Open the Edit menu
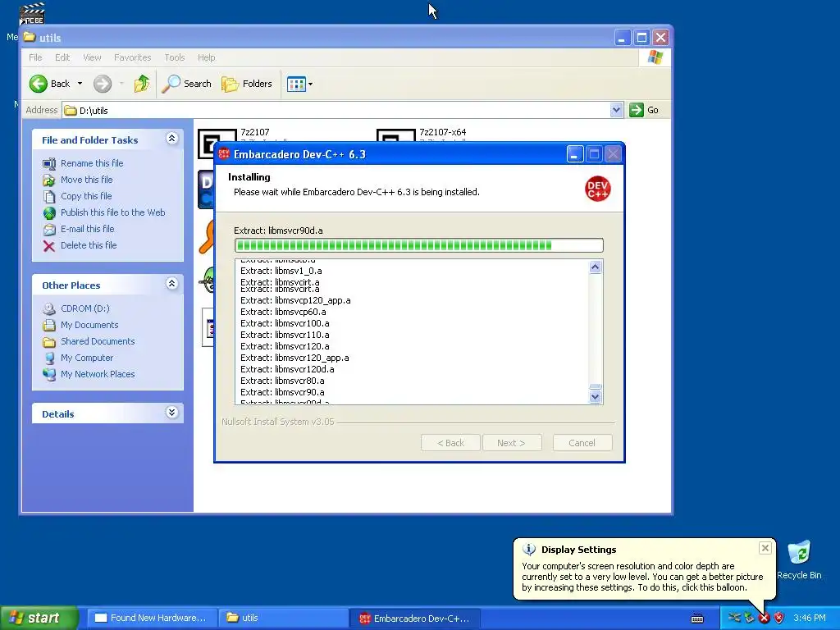This screenshot has height=630, width=840. coord(62,57)
